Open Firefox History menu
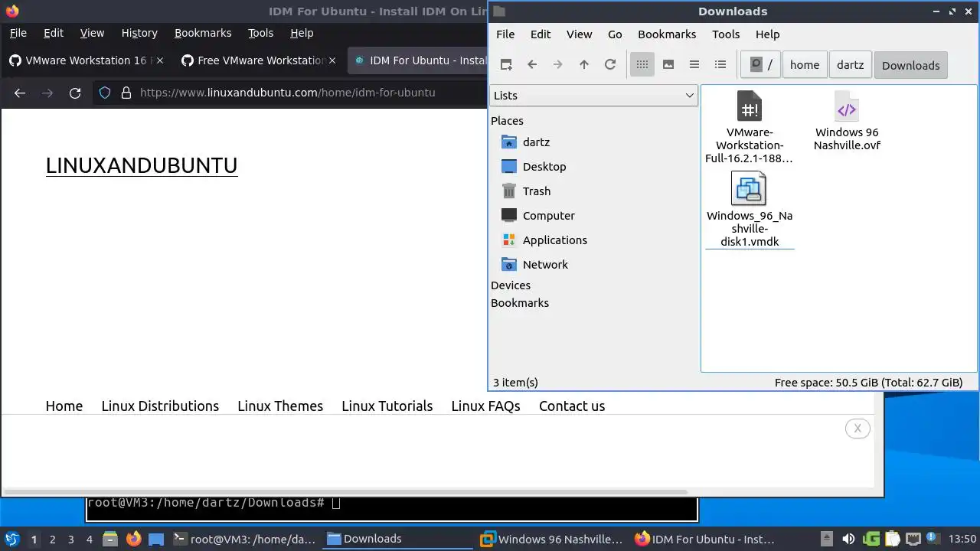 coord(139,33)
